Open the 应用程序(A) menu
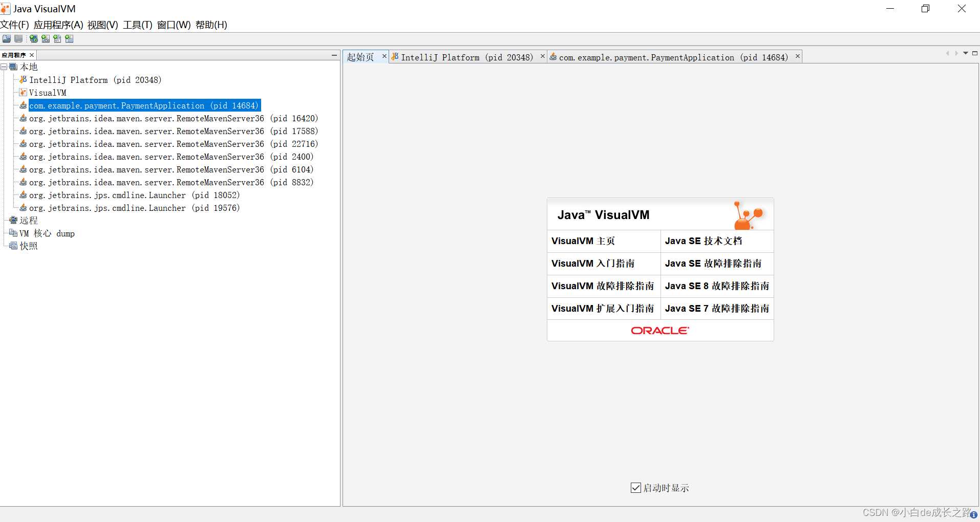This screenshot has width=980, height=522. (58, 25)
